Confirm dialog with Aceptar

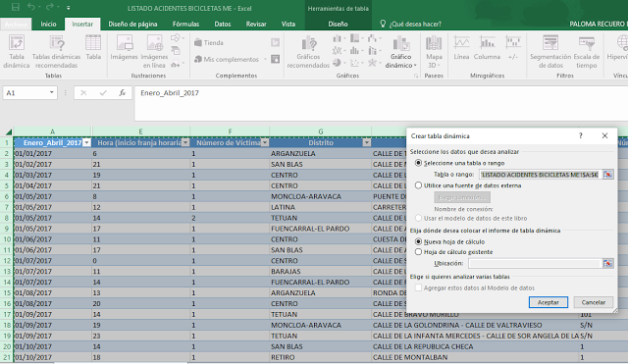click(548, 302)
